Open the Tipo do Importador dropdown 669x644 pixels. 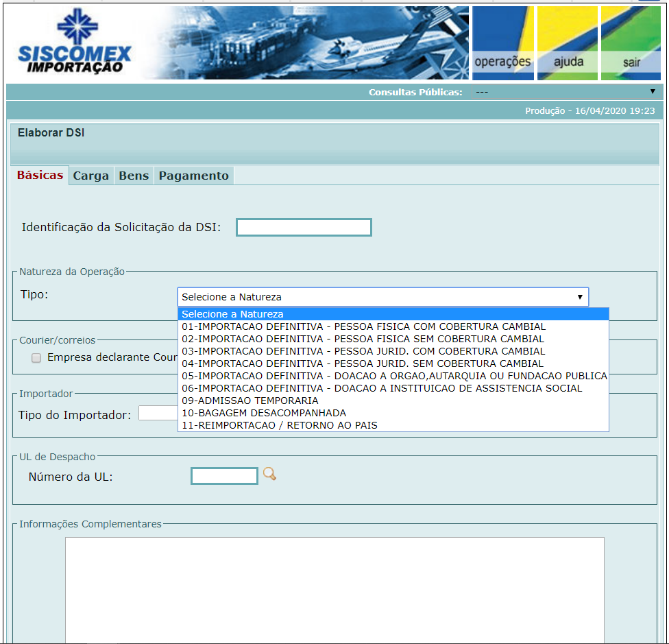click(x=158, y=413)
